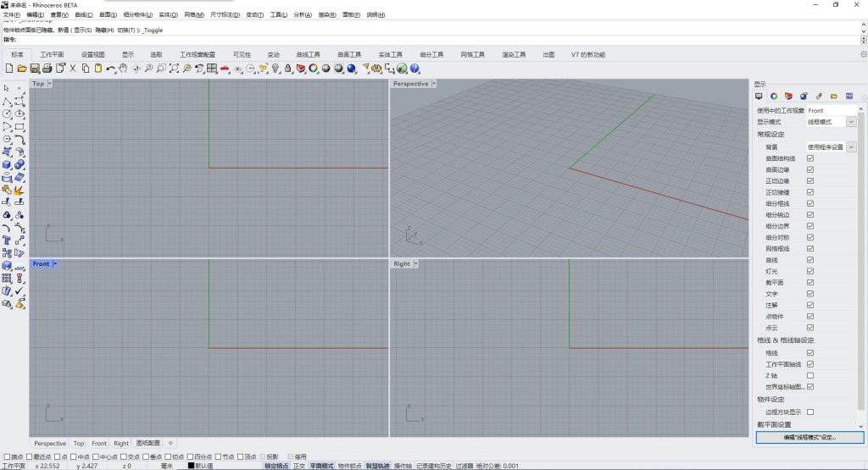This screenshot has width=868, height=470.
Task: Open the Top viewport title dropdown arrow
Action: [x=49, y=84]
